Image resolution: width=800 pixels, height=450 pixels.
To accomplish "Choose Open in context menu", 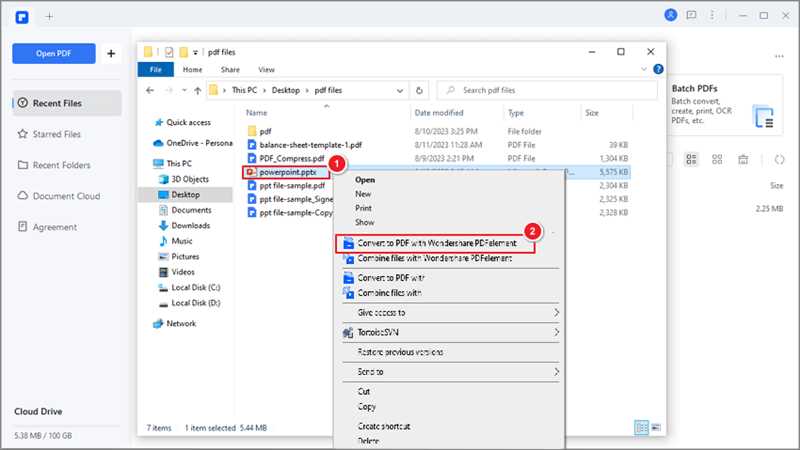I will point(365,180).
